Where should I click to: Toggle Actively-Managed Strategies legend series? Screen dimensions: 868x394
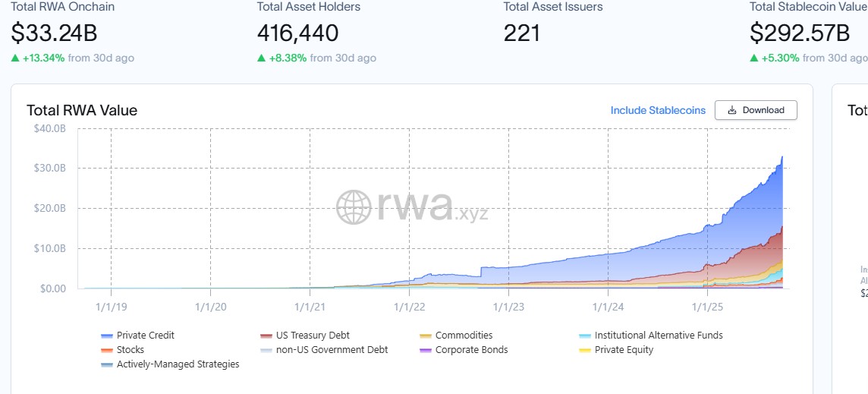[178, 364]
